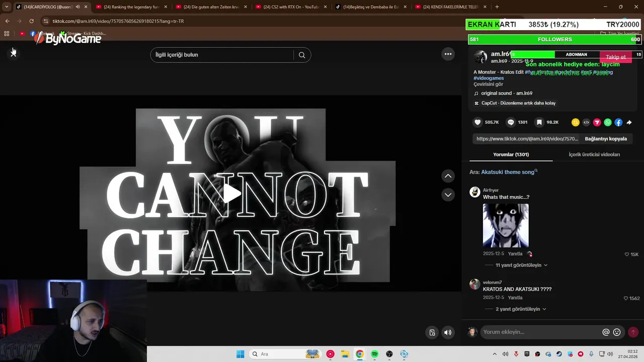Focus the 'İlgili içeriği bulun' search field

point(222,55)
